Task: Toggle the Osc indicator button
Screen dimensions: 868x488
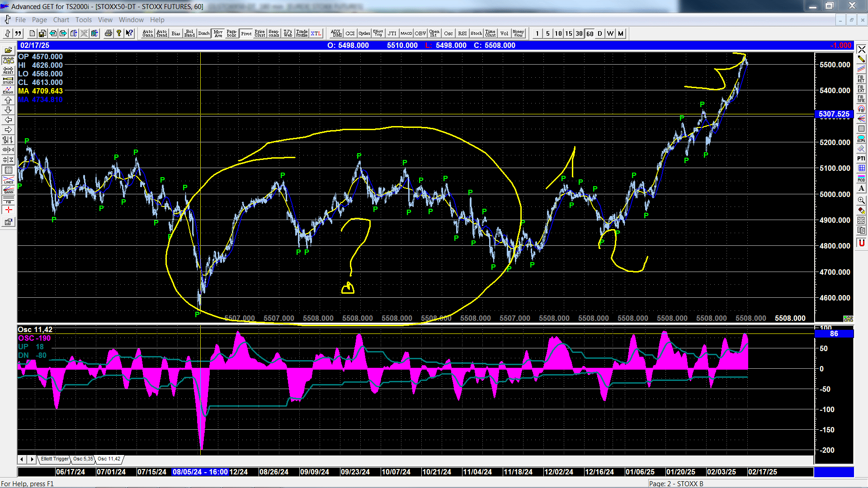Action: point(448,33)
